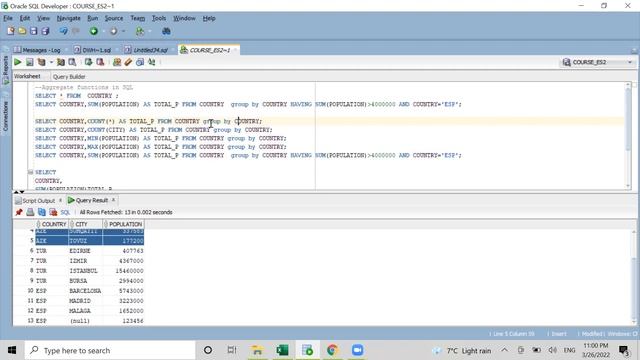Click the SQL History icon
This screenshot has height=360, width=640.
coord(140,62)
